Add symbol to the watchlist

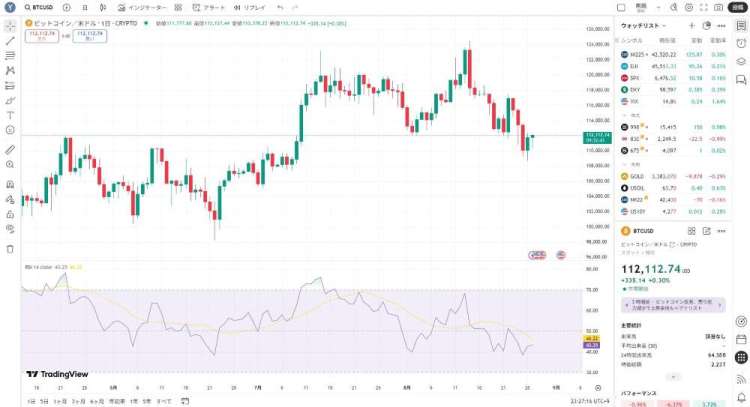click(x=692, y=25)
